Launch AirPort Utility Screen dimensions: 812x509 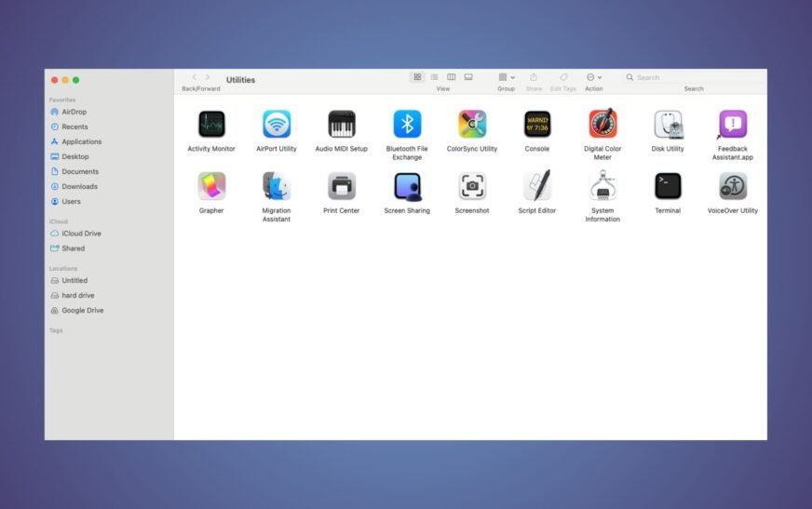277,124
